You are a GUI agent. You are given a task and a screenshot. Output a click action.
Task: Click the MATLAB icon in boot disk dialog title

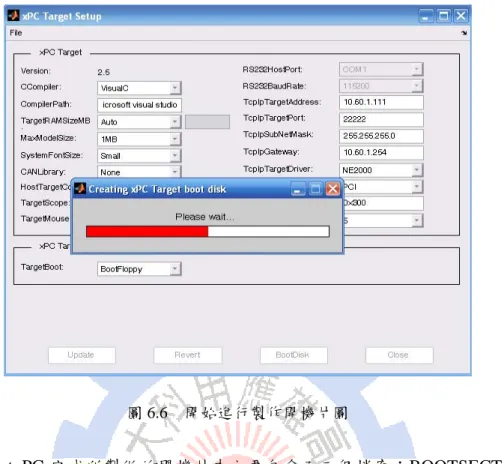pos(80,189)
